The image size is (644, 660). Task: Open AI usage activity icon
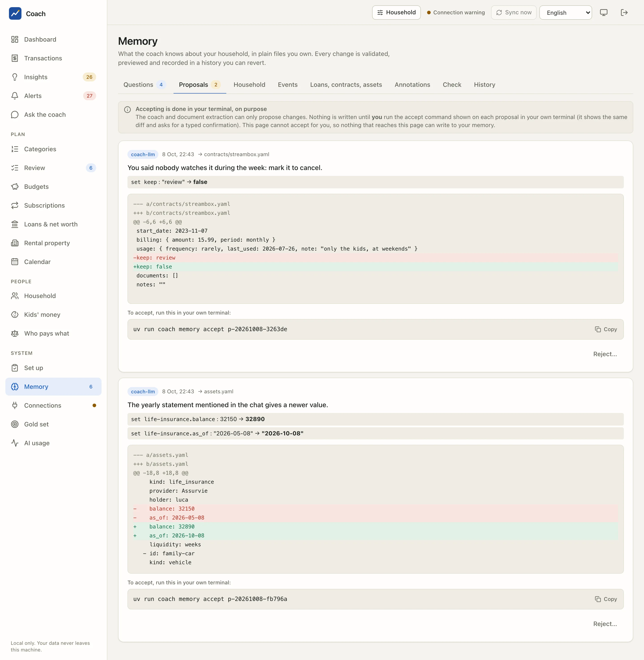pyautogui.click(x=15, y=443)
